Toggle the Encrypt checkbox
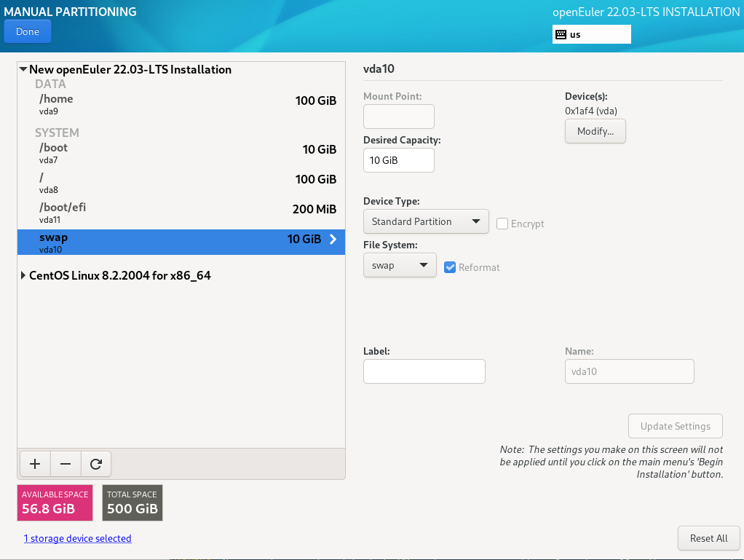Screen dimensions: 744x560 click(x=502, y=224)
